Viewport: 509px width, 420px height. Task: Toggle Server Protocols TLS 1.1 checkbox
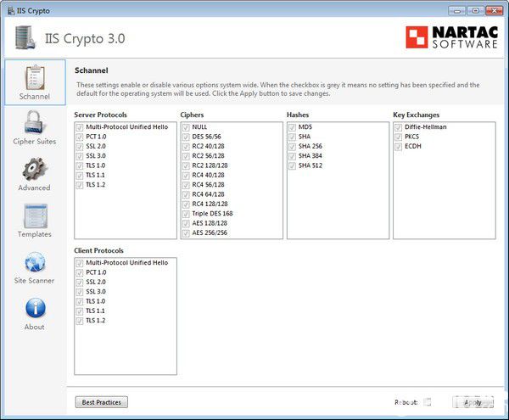tap(80, 176)
